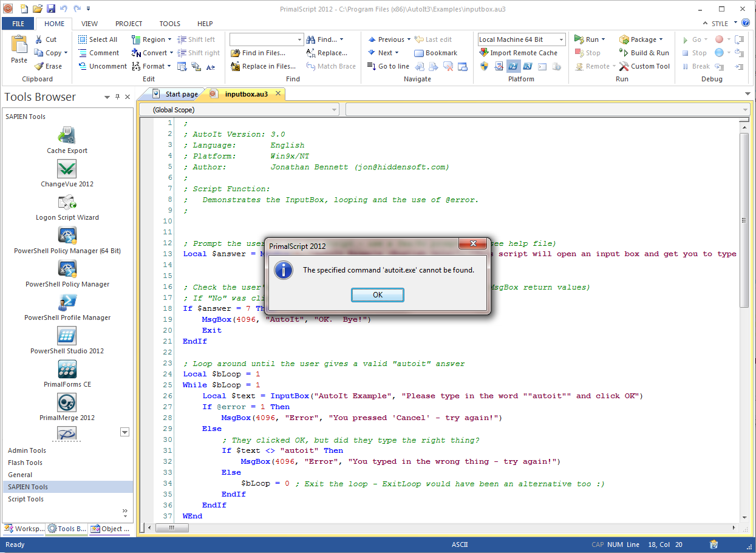The height and width of the screenshot is (553, 756).
Task: Click the New file icon in quick access toolbar
Action: tap(24, 8)
